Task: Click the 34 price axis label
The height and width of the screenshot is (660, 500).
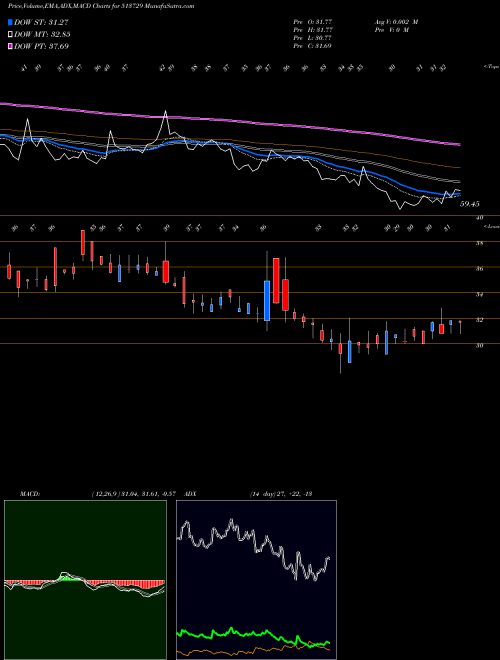Action: coord(480,295)
